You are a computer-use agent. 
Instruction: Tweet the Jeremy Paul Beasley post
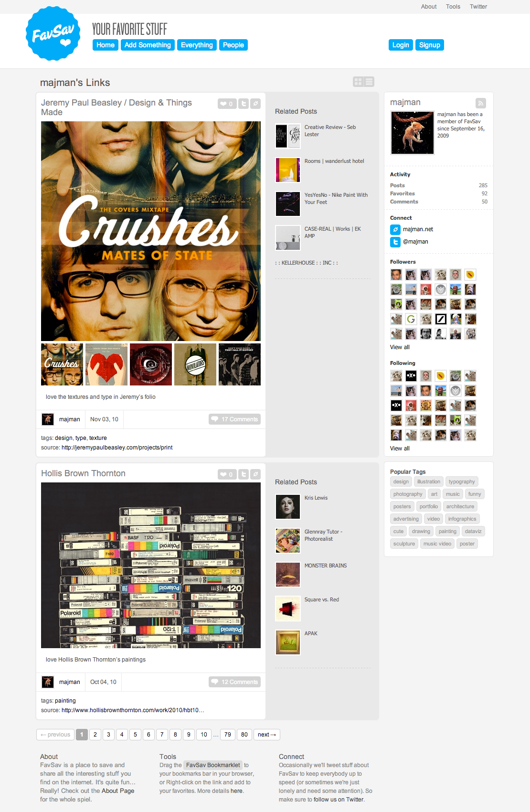point(244,104)
